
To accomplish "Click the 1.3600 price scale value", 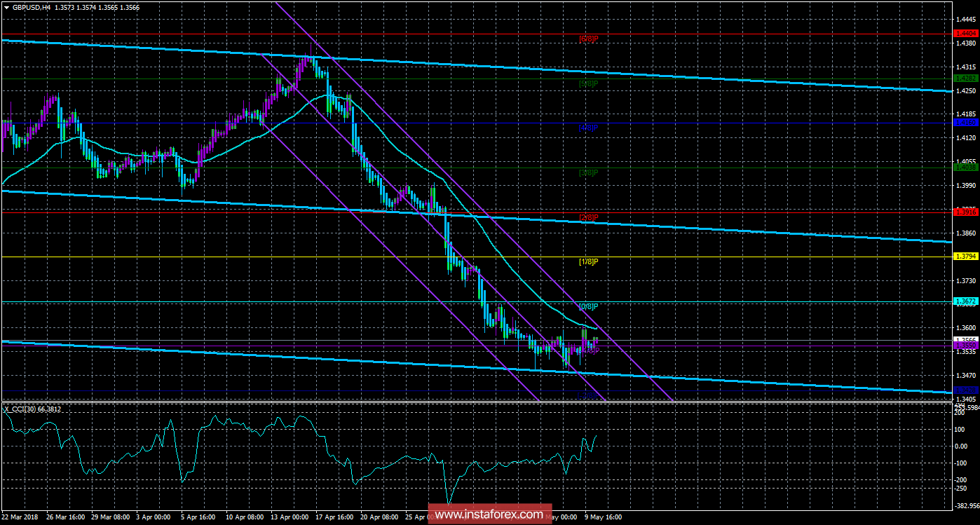I will point(965,328).
